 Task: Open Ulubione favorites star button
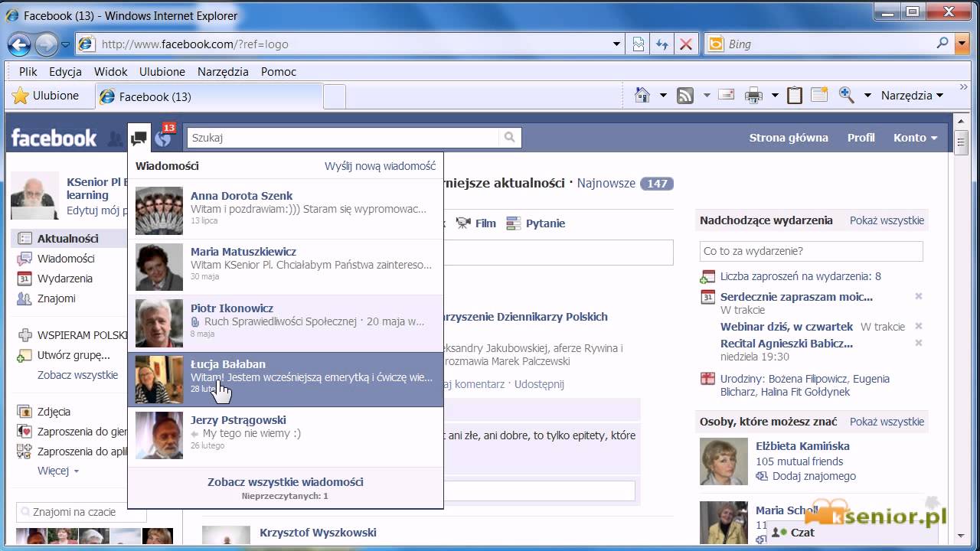[x=46, y=96]
